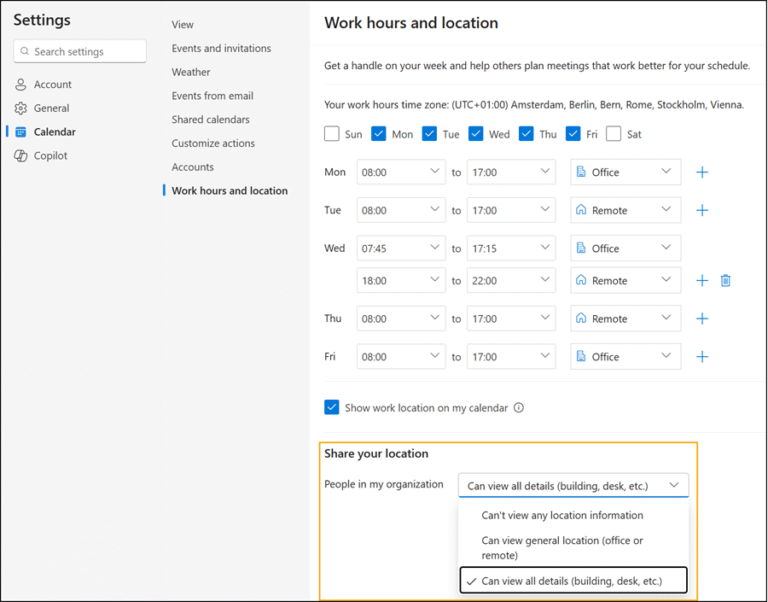The height and width of the screenshot is (602, 768).
Task: Open Wednesday's 17:15 end time dropdown
Action: tap(510, 248)
